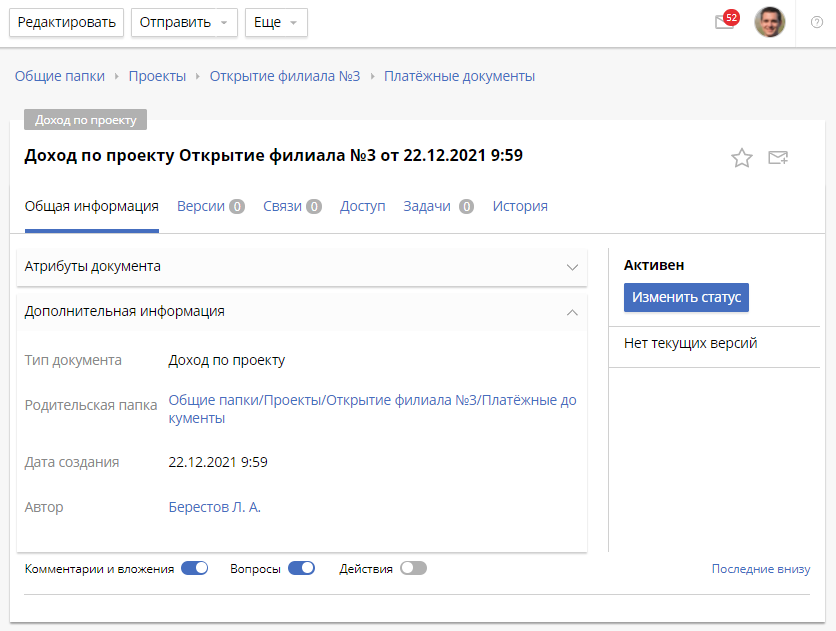This screenshot has height=631, width=836.
Task: Navigate to Проекты in breadcrumb
Action: pyautogui.click(x=157, y=76)
